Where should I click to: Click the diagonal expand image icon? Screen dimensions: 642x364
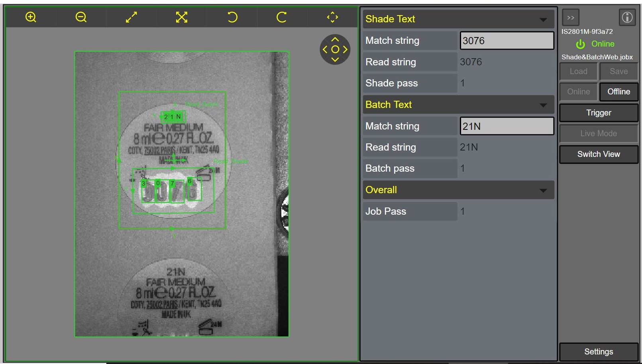pyautogui.click(x=131, y=17)
